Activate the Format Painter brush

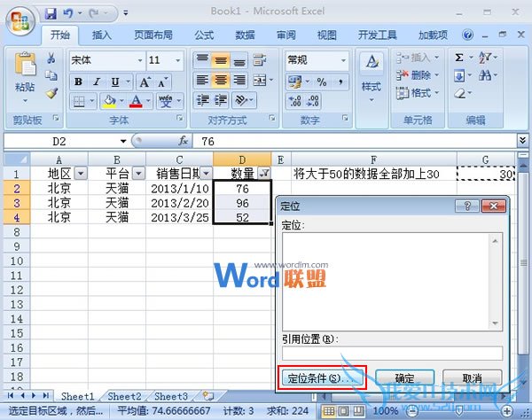[51, 93]
